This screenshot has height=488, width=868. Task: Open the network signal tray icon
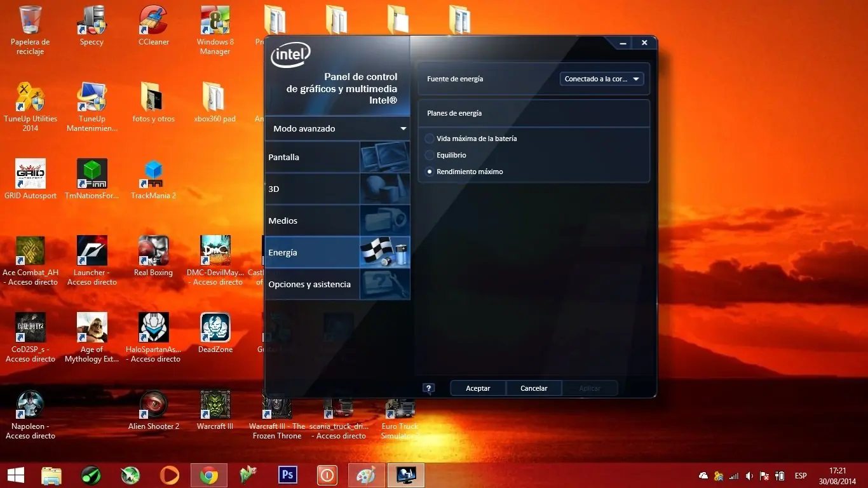tap(734, 476)
